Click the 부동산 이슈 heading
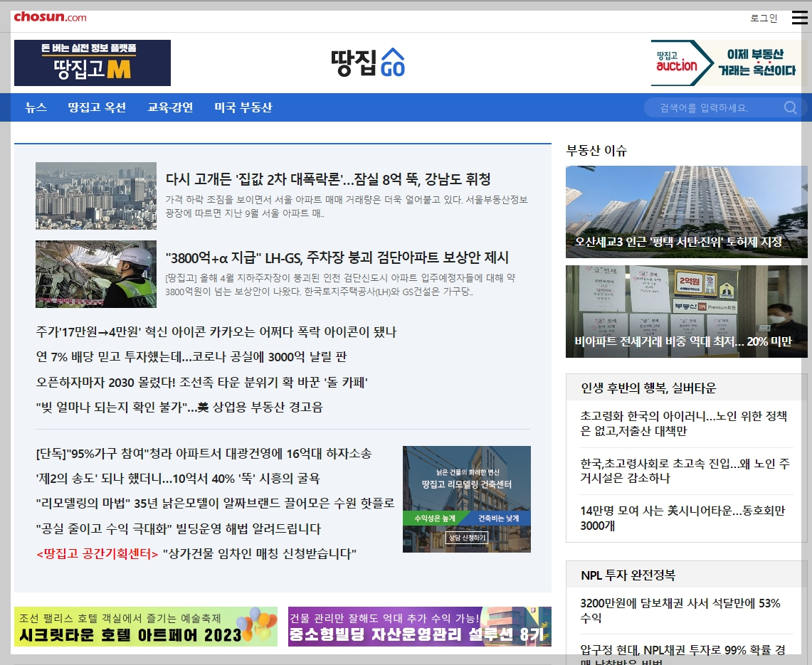Viewport: 812px width, 665px height. 596,151
